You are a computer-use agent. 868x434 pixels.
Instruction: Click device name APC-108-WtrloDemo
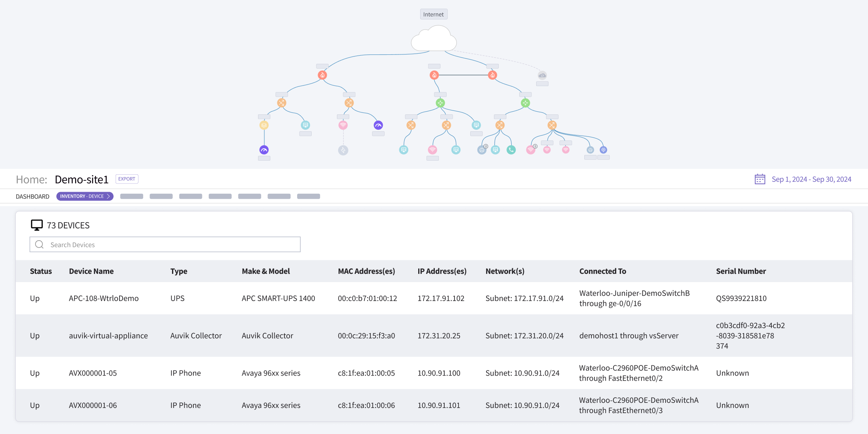click(104, 298)
